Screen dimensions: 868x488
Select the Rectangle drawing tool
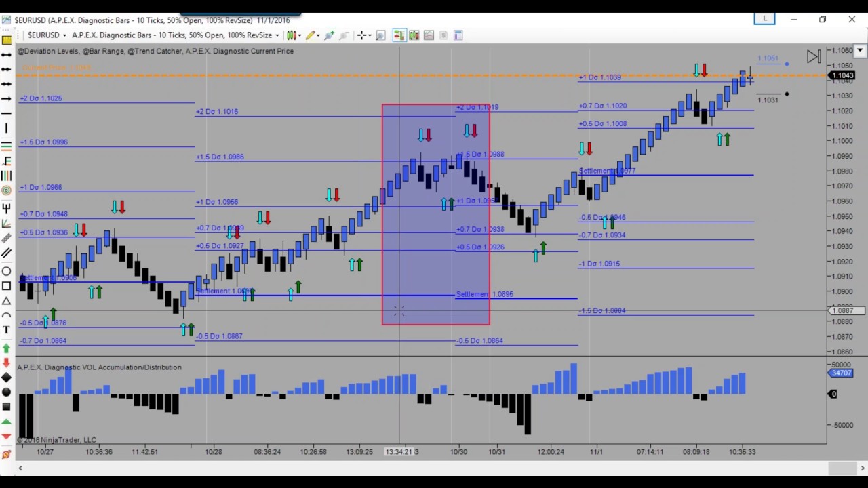pyautogui.click(x=6, y=285)
